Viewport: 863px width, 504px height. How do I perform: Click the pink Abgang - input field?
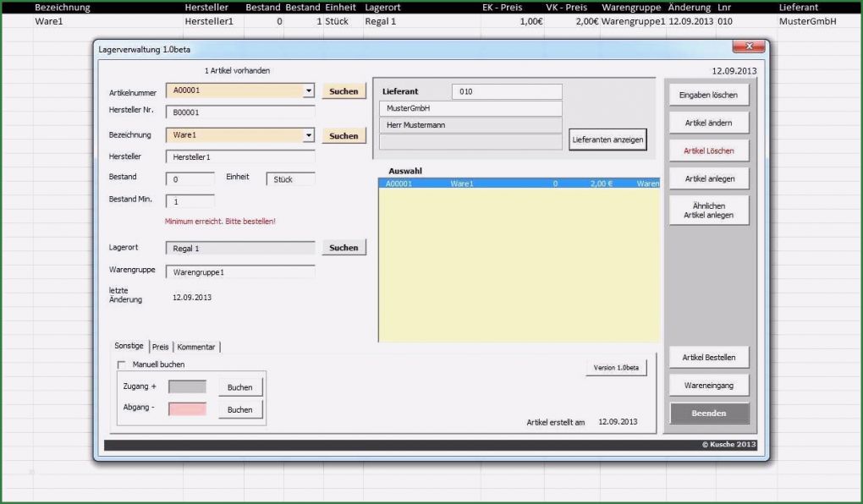tap(187, 409)
